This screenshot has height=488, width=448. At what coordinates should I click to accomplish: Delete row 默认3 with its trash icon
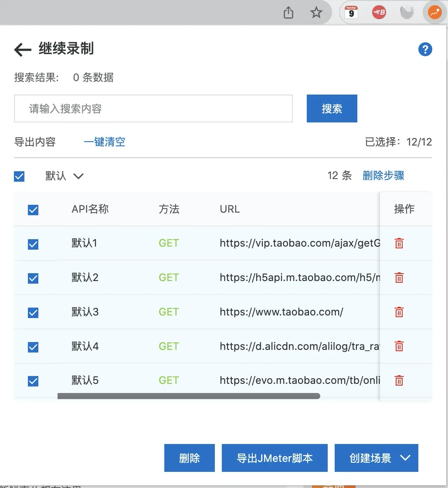point(399,312)
